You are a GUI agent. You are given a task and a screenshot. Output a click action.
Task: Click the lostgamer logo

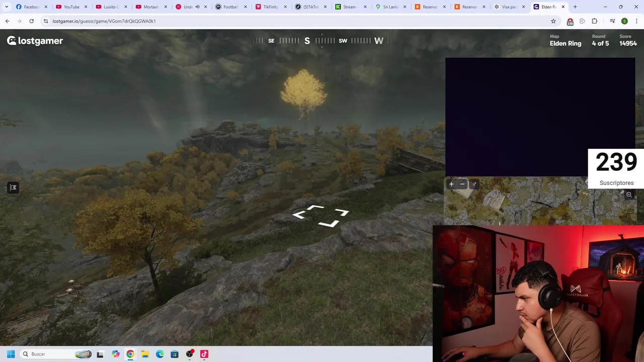point(35,41)
